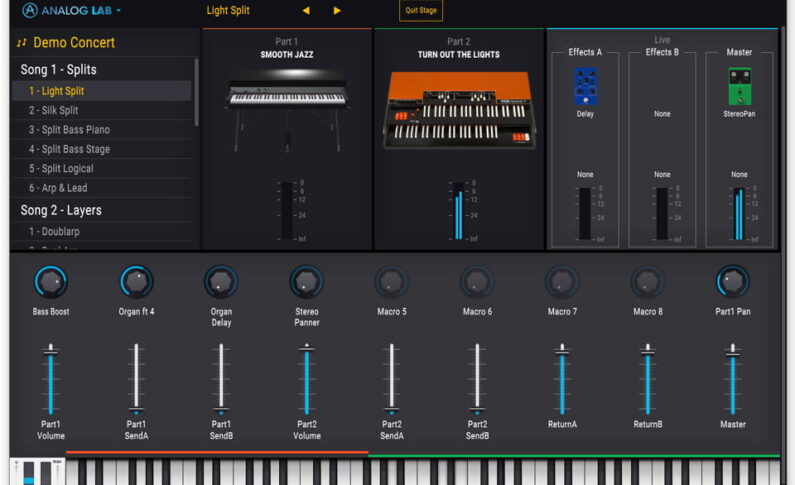Click the green StereoPan pedal icon
Viewport: 795px width, 485px height.
pos(739,87)
